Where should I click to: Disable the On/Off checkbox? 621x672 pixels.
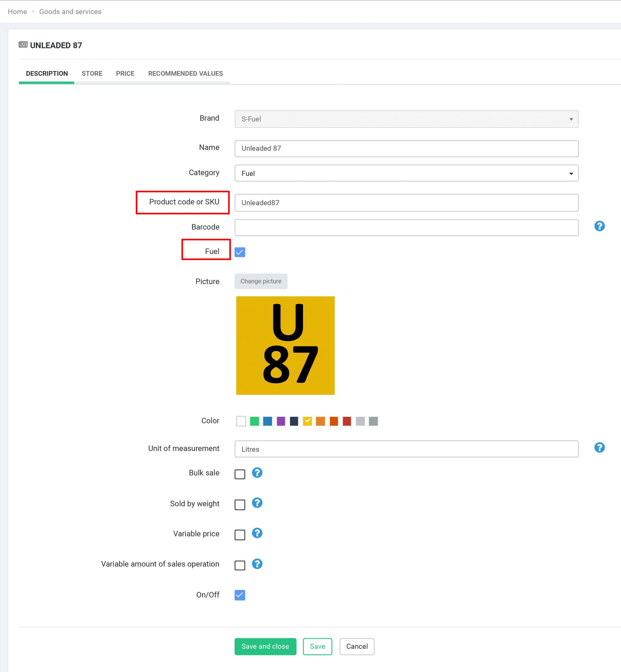240,595
